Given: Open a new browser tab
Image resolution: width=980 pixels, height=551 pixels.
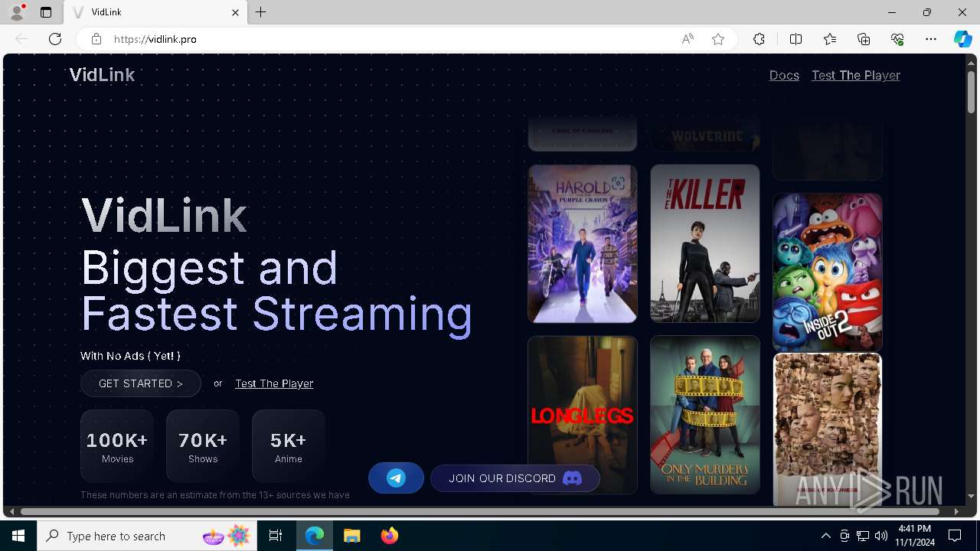Looking at the screenshot, I should tap(261, 12).
